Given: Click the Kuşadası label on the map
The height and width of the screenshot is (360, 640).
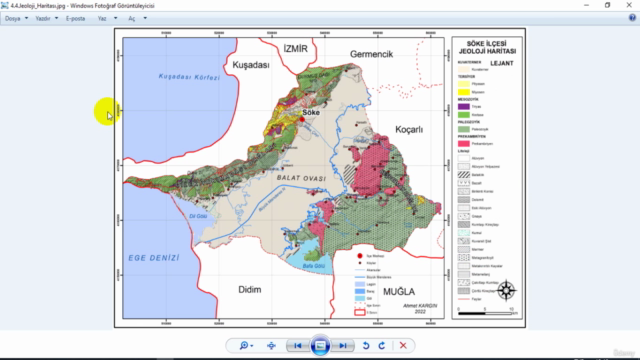Looking at the screenshot, I should [x=251, y=65].
